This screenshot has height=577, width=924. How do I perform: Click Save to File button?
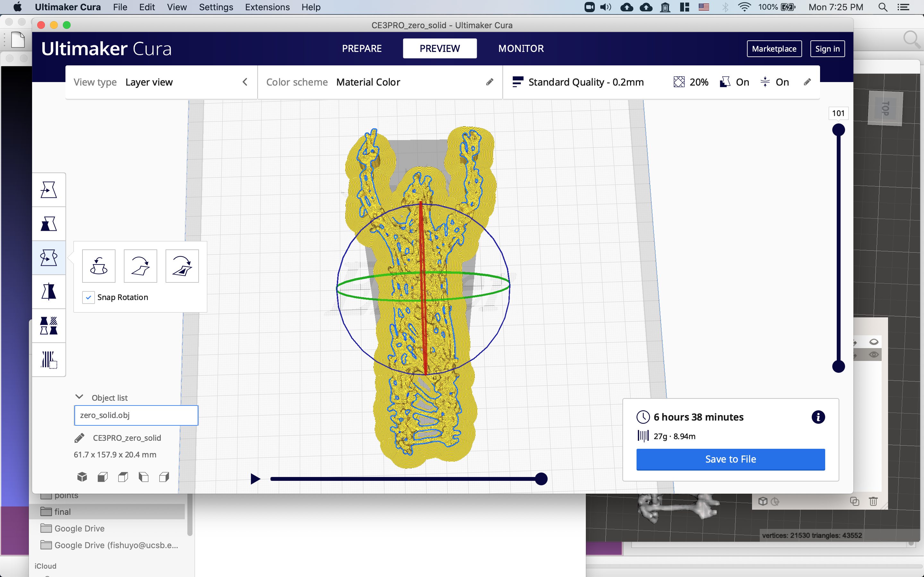pyautogui.click(x=730, y=459)
